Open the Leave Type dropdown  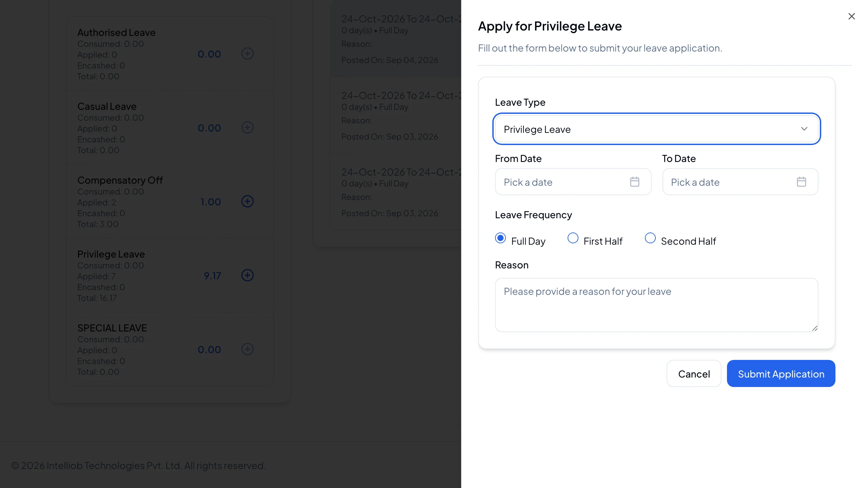[x=656, y=129]
